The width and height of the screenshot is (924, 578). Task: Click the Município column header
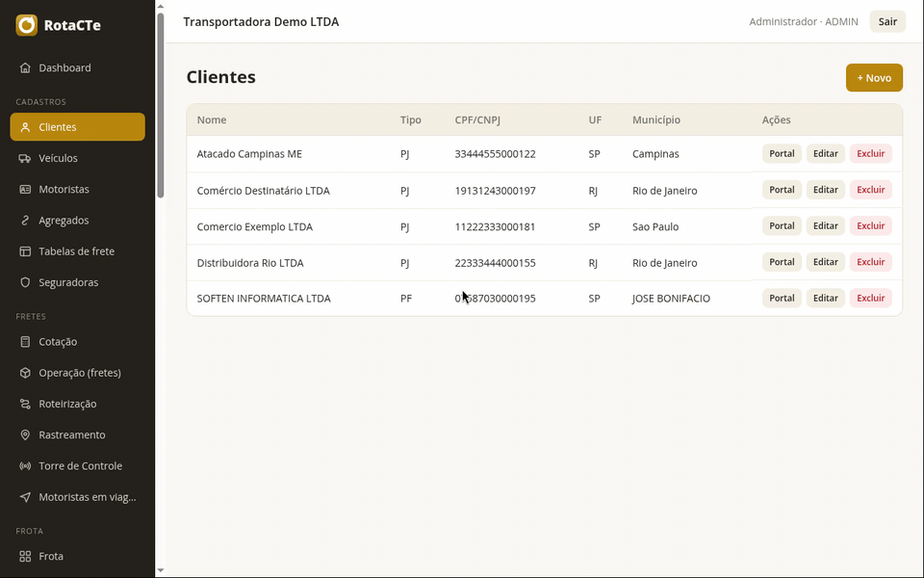[655, 119]
